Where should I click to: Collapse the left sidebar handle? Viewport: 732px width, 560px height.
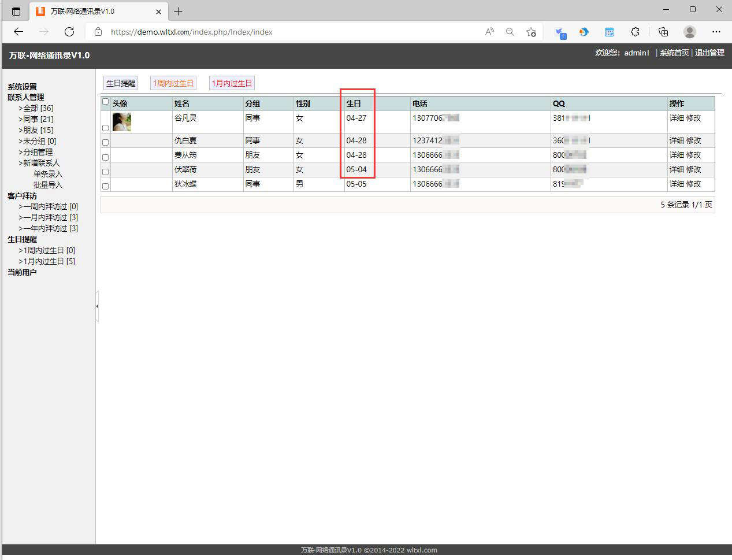click(97, 306)
